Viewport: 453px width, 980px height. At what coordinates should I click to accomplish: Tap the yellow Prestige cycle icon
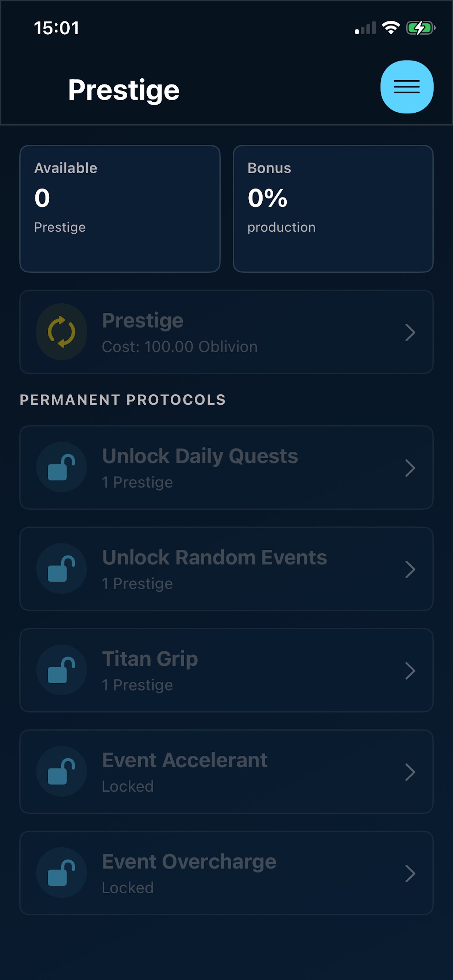pyautogui.click(x=62, y=332)
